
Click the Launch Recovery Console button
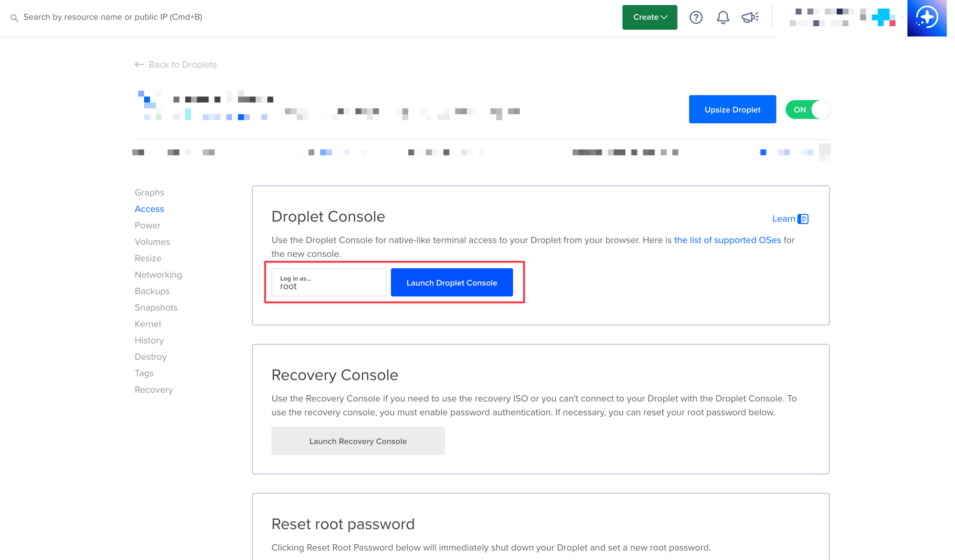pyautogui.click(x=358, y=441)
